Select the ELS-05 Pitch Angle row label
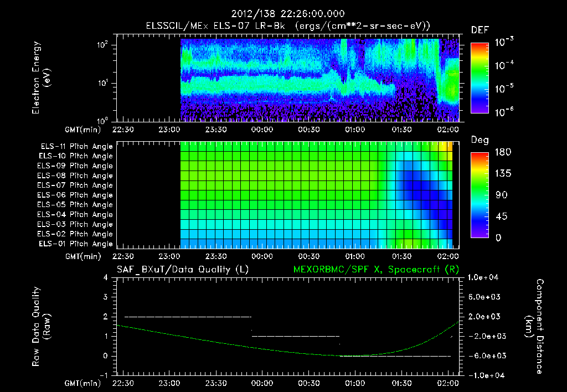The height and width of the screenshot is (392, 567). [x=75, y=205]
